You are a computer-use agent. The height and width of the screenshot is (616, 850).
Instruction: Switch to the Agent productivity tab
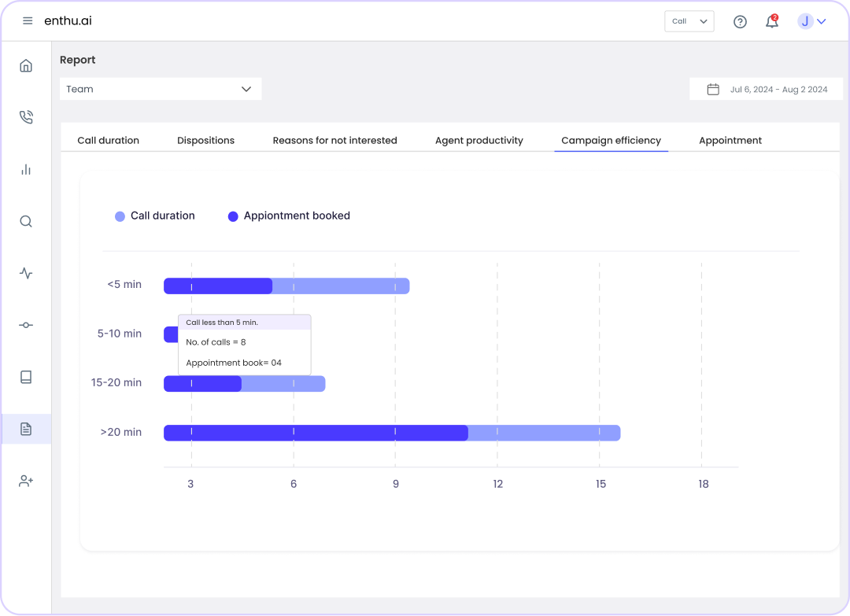tap(479, 140)
